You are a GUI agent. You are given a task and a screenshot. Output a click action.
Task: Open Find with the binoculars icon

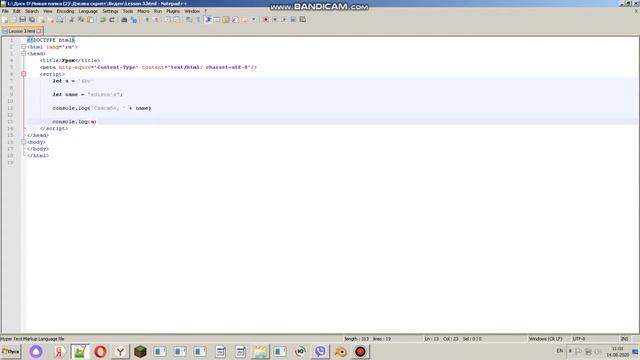(x=124, y=20)
